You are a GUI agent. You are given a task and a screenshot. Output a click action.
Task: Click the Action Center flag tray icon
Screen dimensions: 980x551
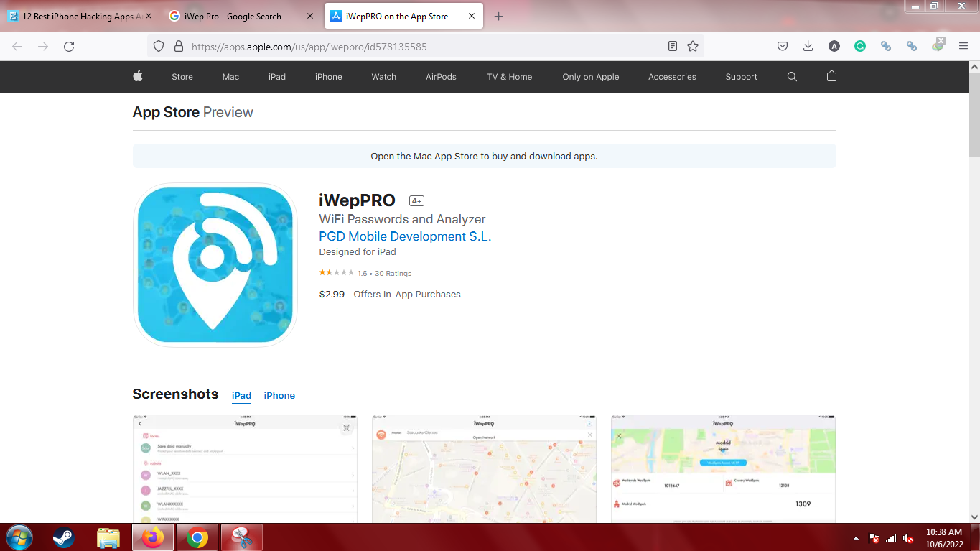coord(874,538)
